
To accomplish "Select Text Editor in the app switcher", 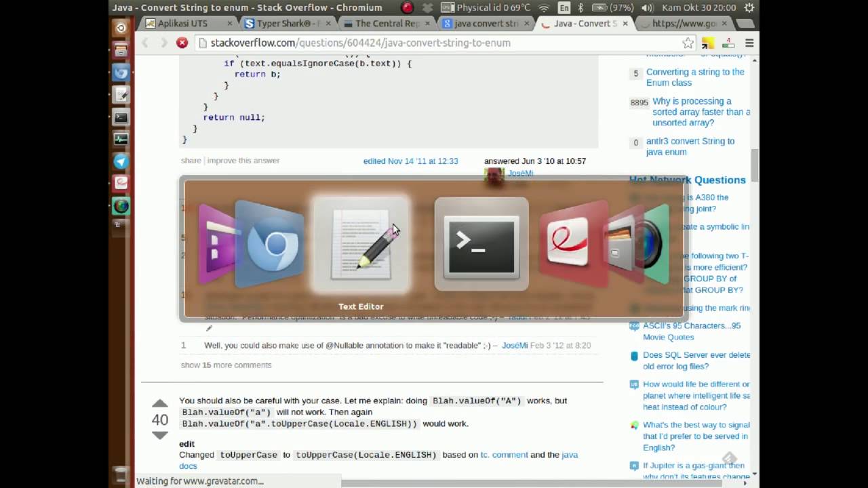I will click(361, 244).
